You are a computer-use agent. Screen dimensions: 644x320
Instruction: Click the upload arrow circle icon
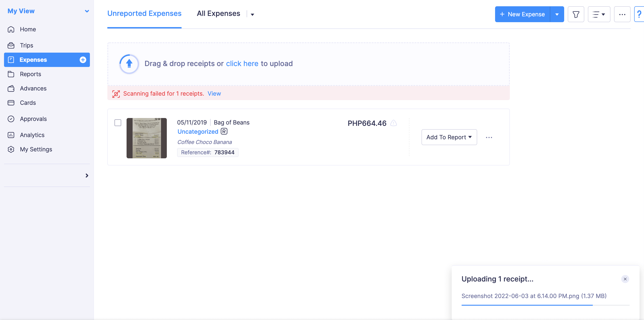129,64
